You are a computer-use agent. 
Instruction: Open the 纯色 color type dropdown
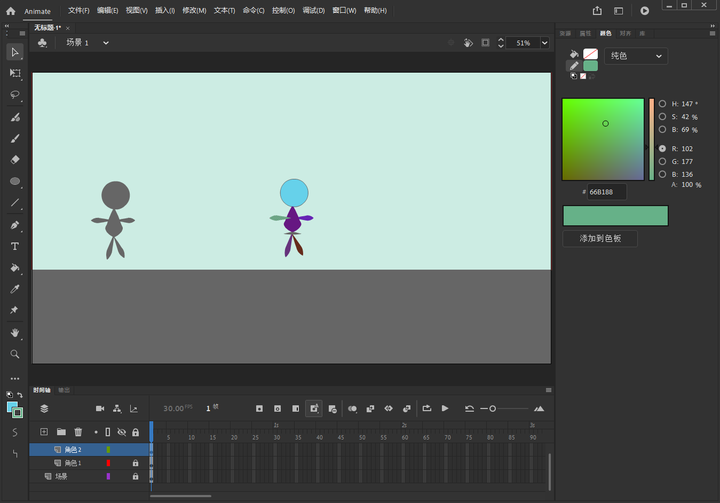pyautogui.click(x=636, y=56)
